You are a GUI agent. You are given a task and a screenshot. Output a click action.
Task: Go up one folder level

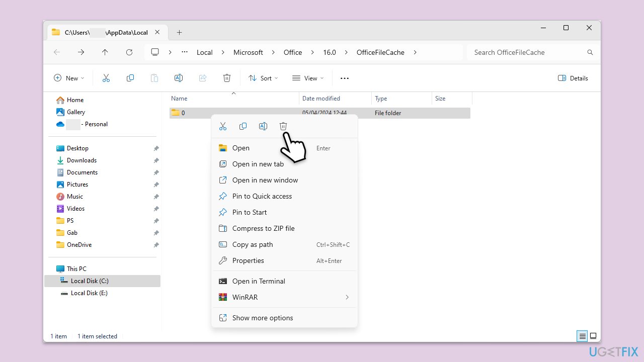[105, 52]
